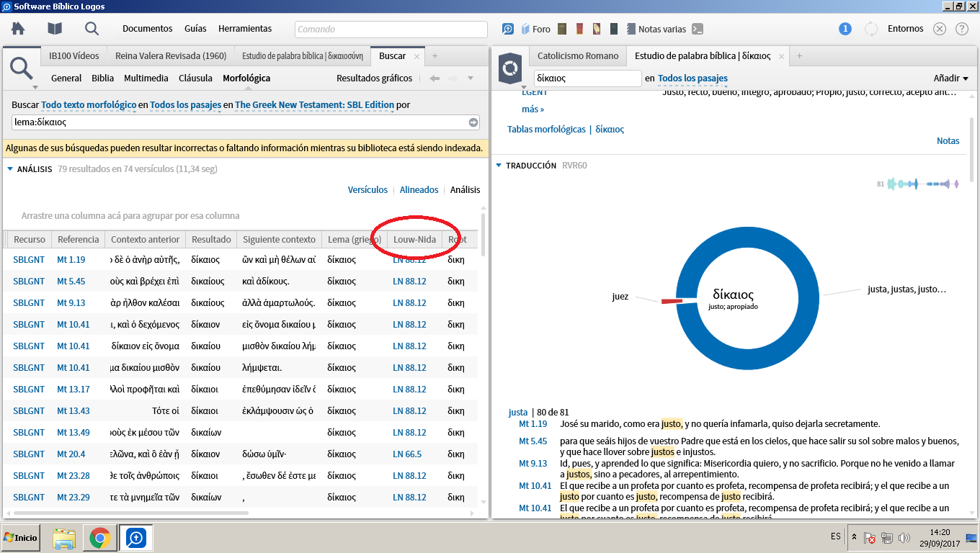Click the más » link
Image resolution: width=980 pixels, height=553 pixels.
pos(533,109)
